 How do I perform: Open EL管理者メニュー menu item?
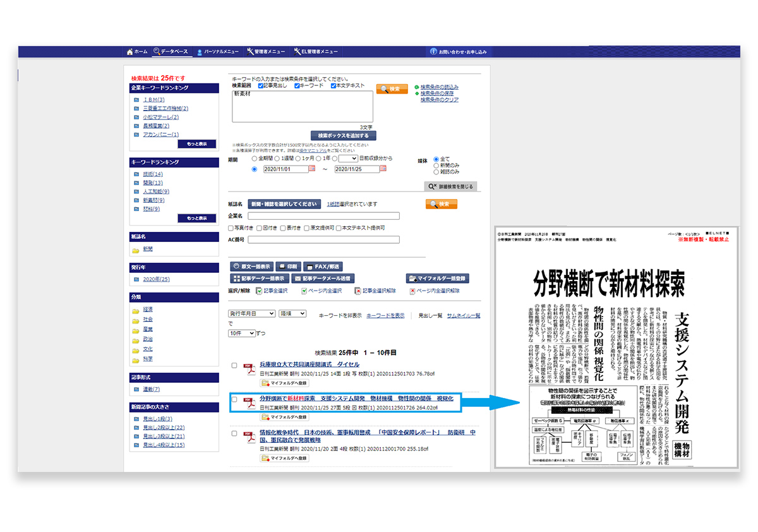[316, 52]
